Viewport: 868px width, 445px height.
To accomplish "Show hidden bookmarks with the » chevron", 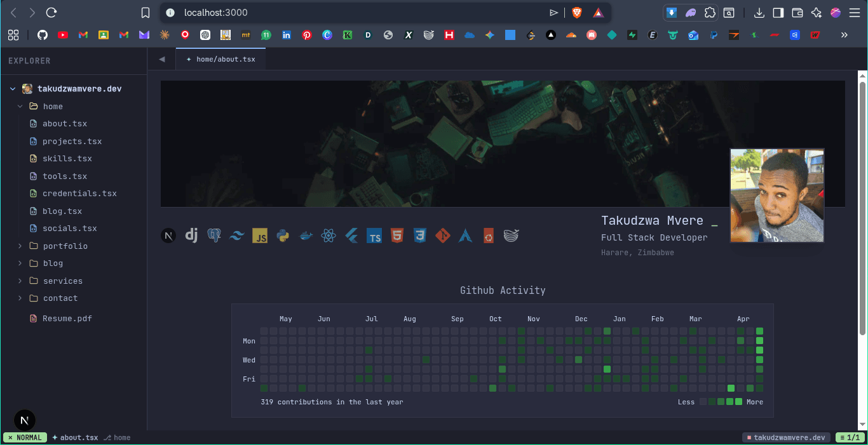I will [x=844, y=36].
